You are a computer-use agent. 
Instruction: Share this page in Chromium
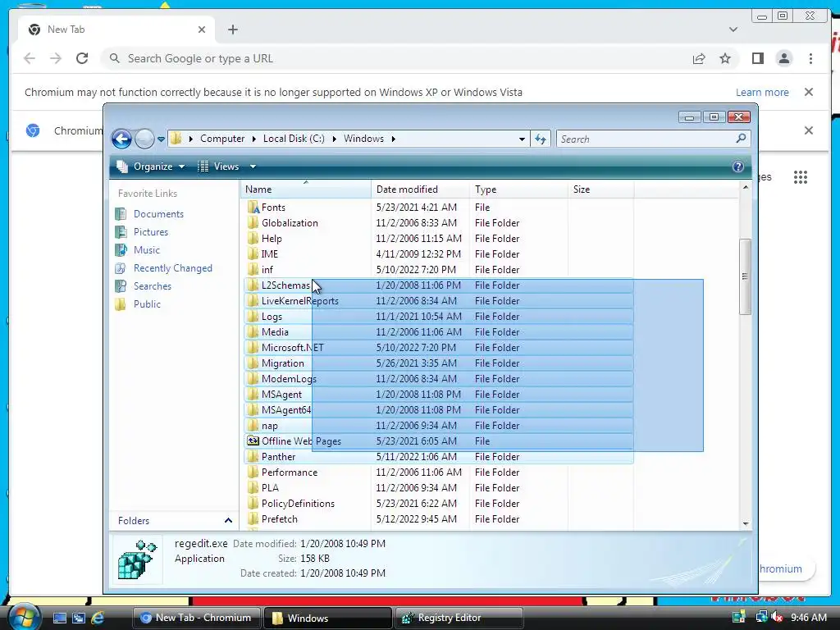(699, 58)
